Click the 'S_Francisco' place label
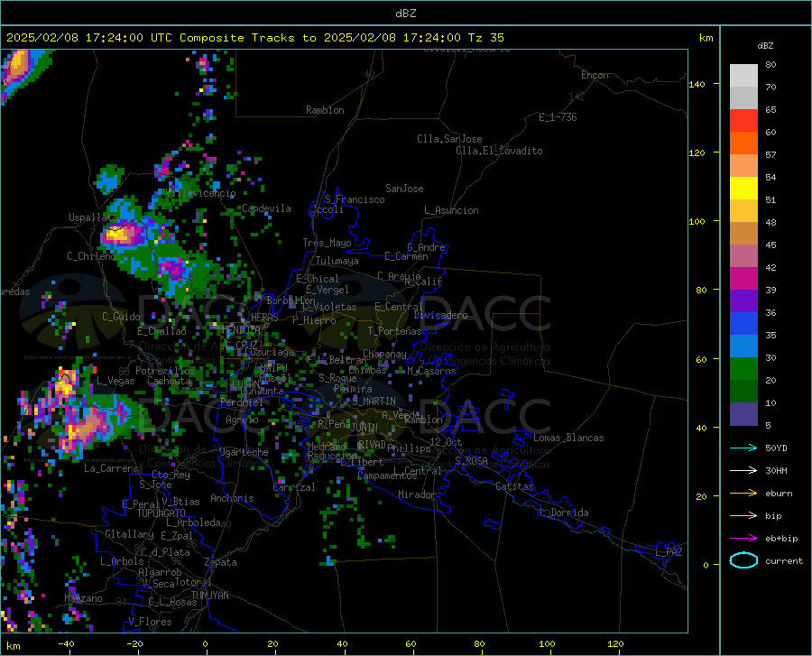 coord(355,199)
